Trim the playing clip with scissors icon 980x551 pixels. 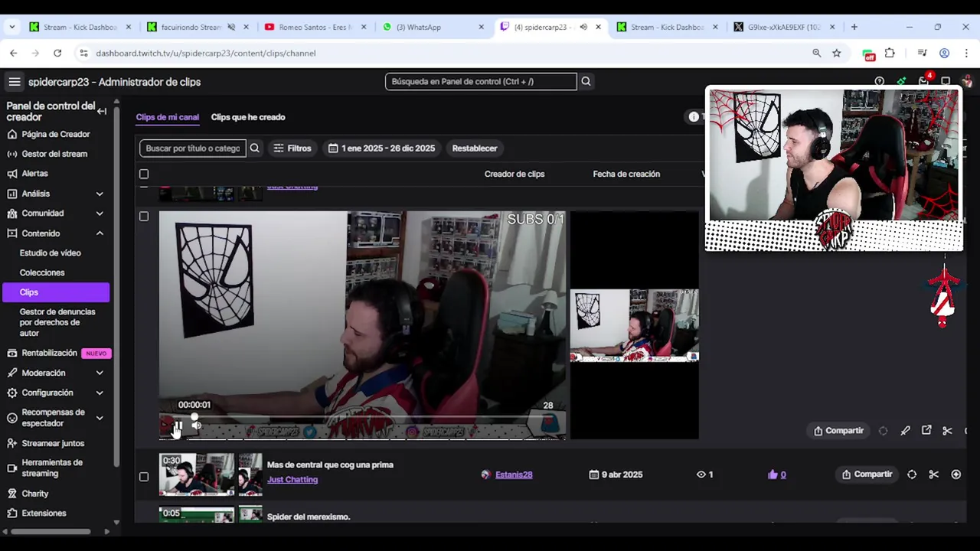pos(947,431)
